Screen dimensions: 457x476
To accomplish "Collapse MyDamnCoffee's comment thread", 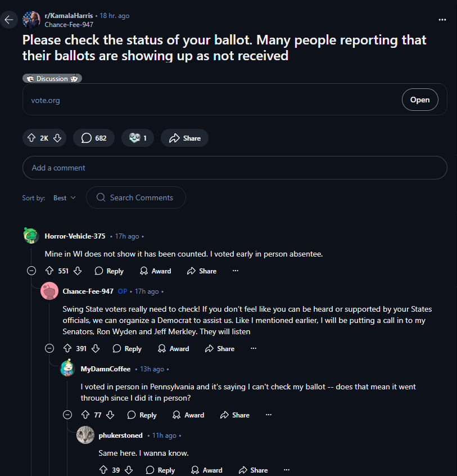I will [68, 415].
